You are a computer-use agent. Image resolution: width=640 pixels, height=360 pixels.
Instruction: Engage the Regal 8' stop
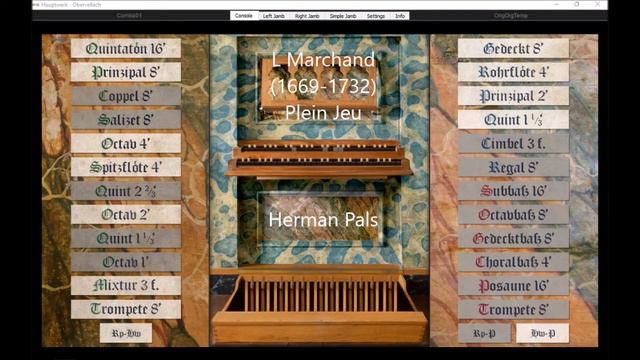pos(513,167)
